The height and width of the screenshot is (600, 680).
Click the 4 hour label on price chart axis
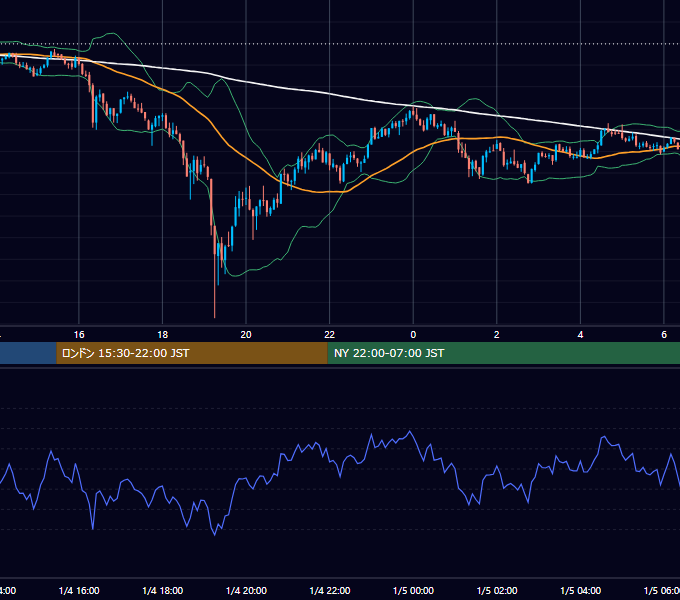coord(580,334)
